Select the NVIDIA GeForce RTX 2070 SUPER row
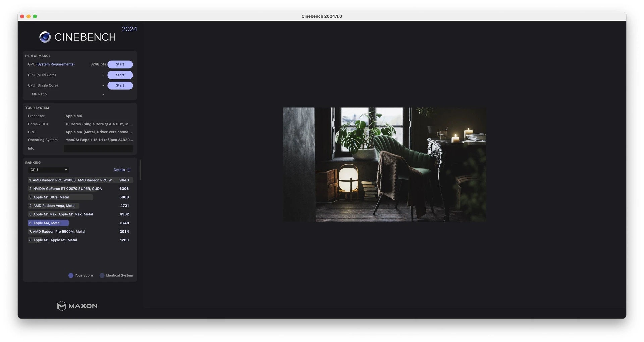Viewport: 644px width, 342px height. [x=80, y=189]
